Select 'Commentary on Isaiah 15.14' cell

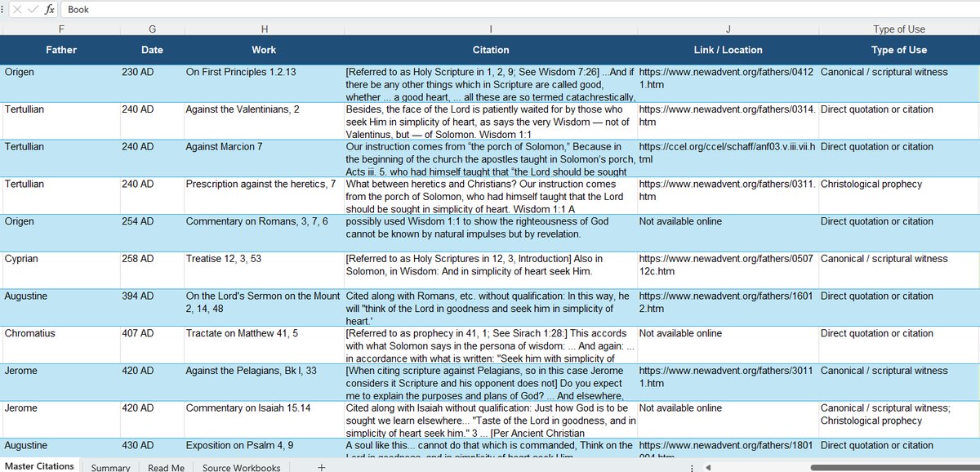pyautogui.click(x=263, y=420)
